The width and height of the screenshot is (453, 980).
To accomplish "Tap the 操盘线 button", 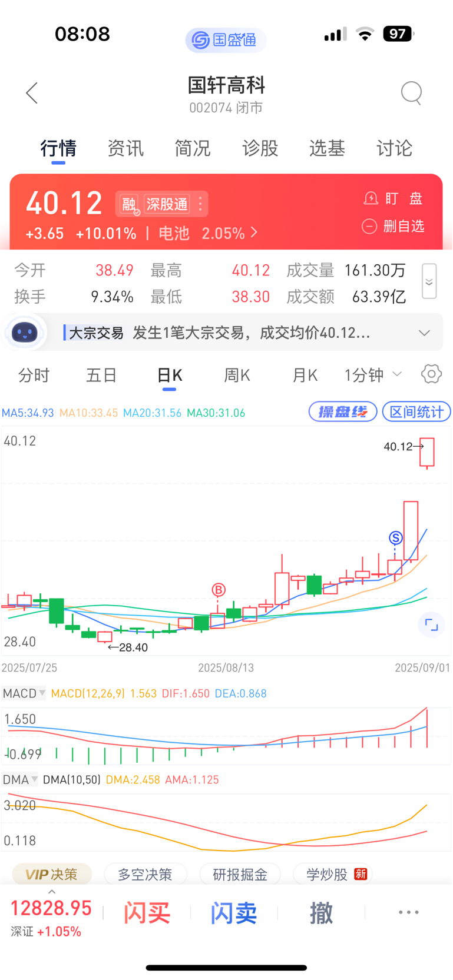I will pos(343,411).
